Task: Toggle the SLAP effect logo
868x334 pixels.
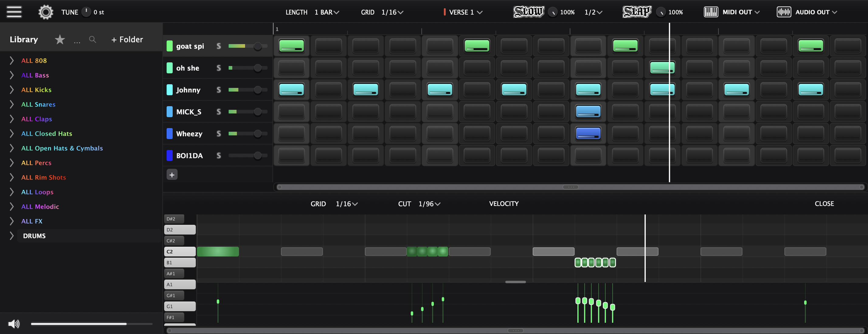Action: (637, 12)
